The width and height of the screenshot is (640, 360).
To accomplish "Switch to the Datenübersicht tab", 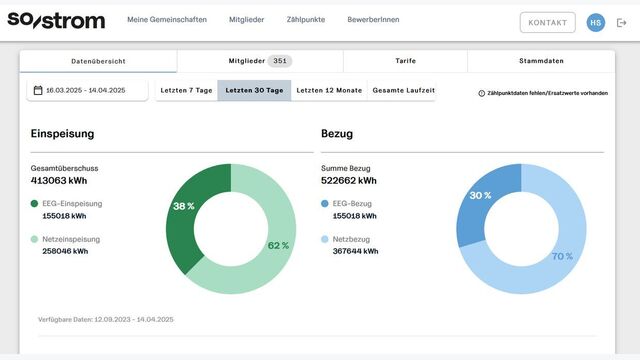I will coord(98,61).
